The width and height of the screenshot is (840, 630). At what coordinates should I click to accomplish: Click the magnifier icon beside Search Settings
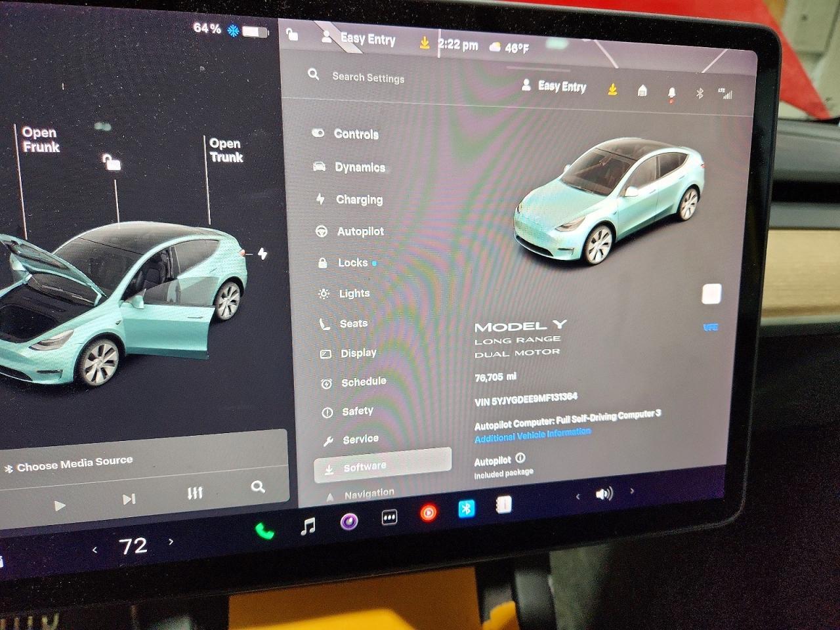[x=314, y=74]
